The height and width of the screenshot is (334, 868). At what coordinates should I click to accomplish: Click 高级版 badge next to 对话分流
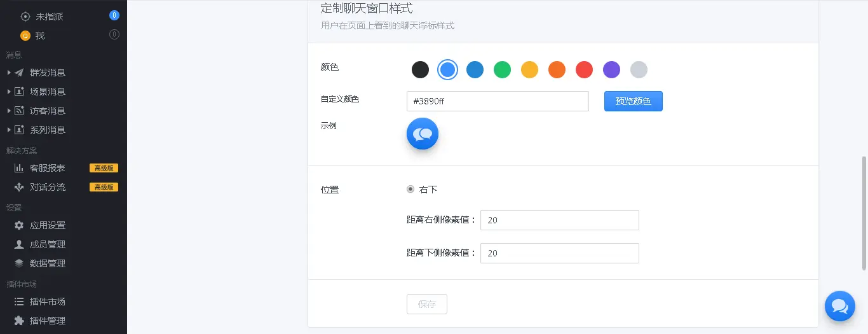(104, 187)
